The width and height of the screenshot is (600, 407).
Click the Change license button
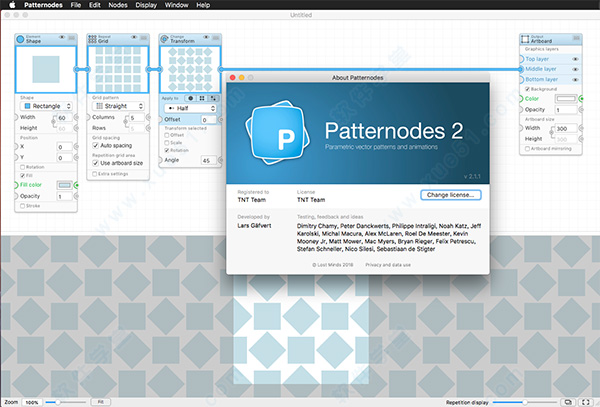pyautogui.click(x=450, y=195)
